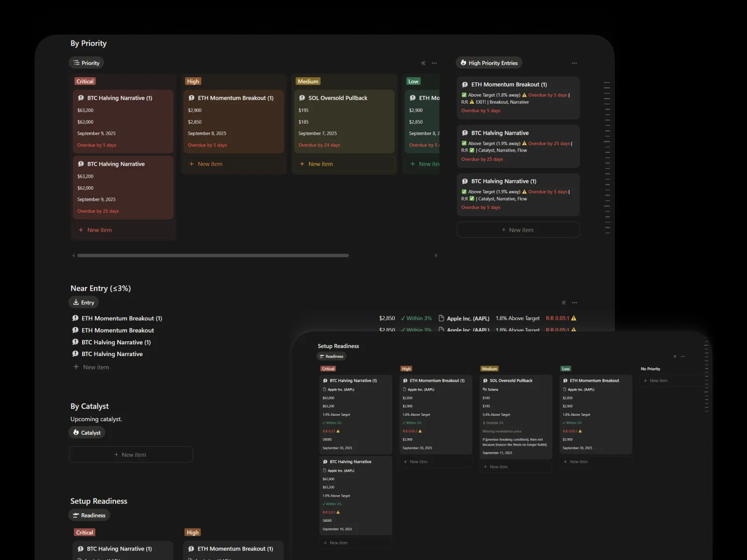Image resolution: width=747 pixels, height=560 pixels.
Task: Click the Apple Inc. (AAPL) page icon in first Near Entry row
Action: (441, 318)
